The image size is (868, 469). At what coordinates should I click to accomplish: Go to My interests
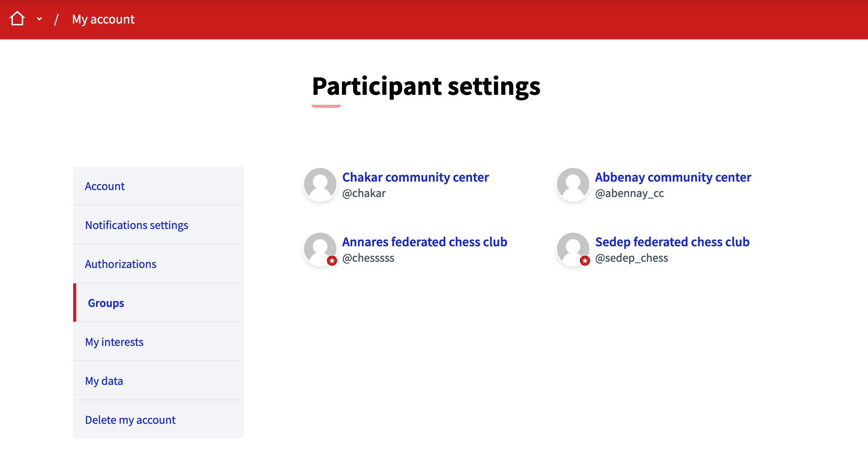point(114,342)
